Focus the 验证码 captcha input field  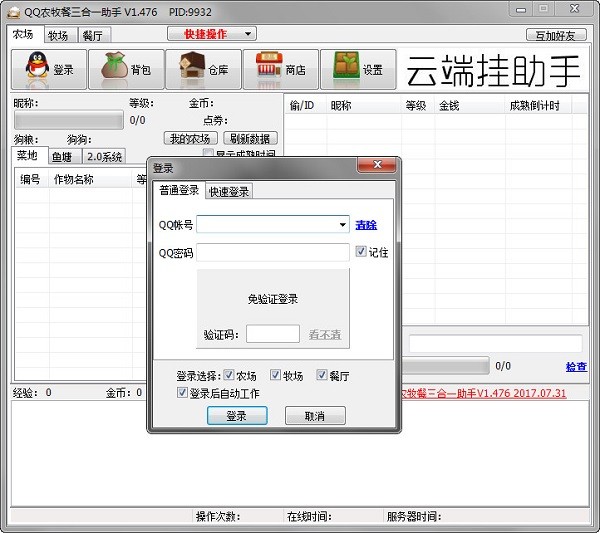click(273, 334)
